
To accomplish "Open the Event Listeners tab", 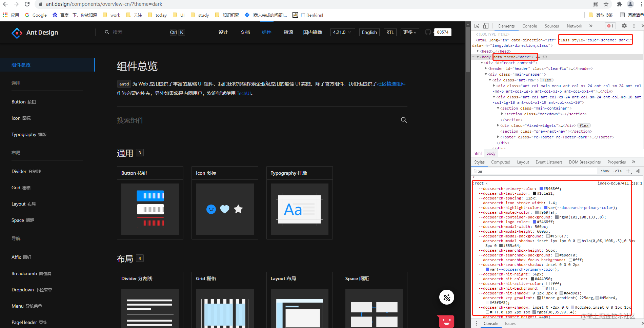I will point(549,162).
